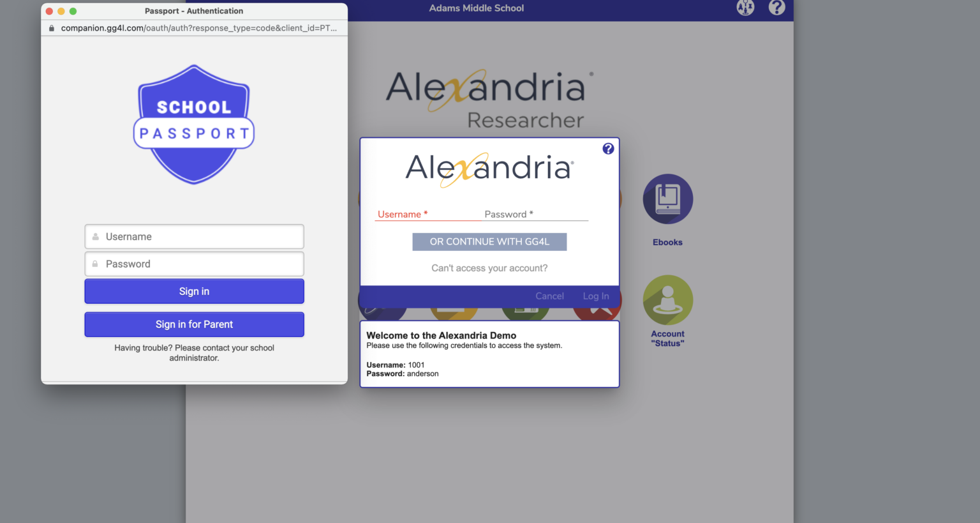Viewport: 980px width, 523px height.
Task: Click the padlock icon in the address bar
Action: pos(52,28)
